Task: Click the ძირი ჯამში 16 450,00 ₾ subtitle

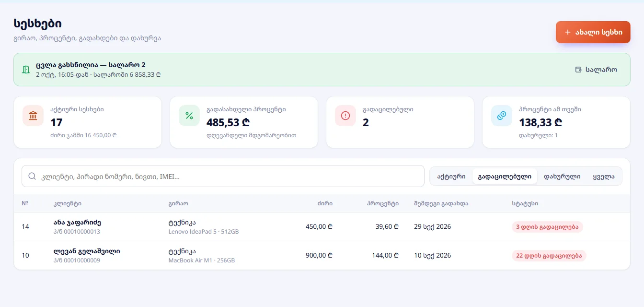Action: click(x=83, y=135)
